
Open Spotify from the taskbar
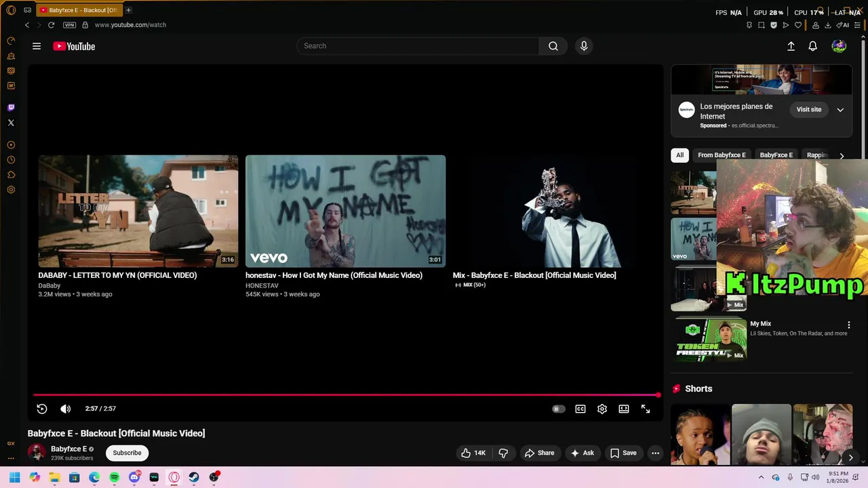[114, 477]
